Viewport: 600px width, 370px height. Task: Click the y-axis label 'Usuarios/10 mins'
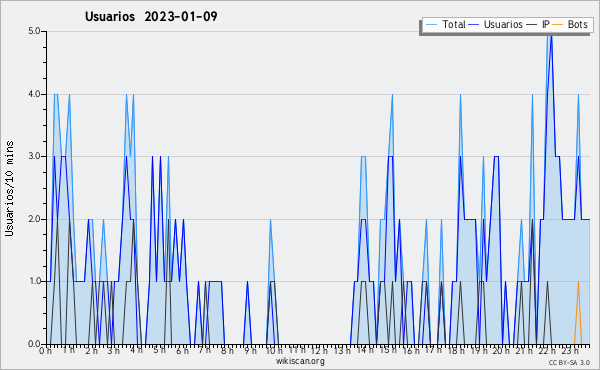[9, 189]
